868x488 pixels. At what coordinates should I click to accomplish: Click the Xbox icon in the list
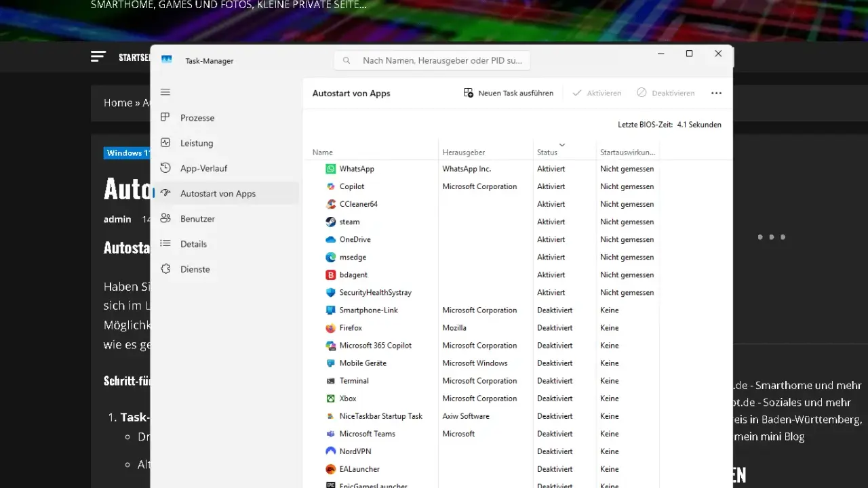tap(330, 399)
